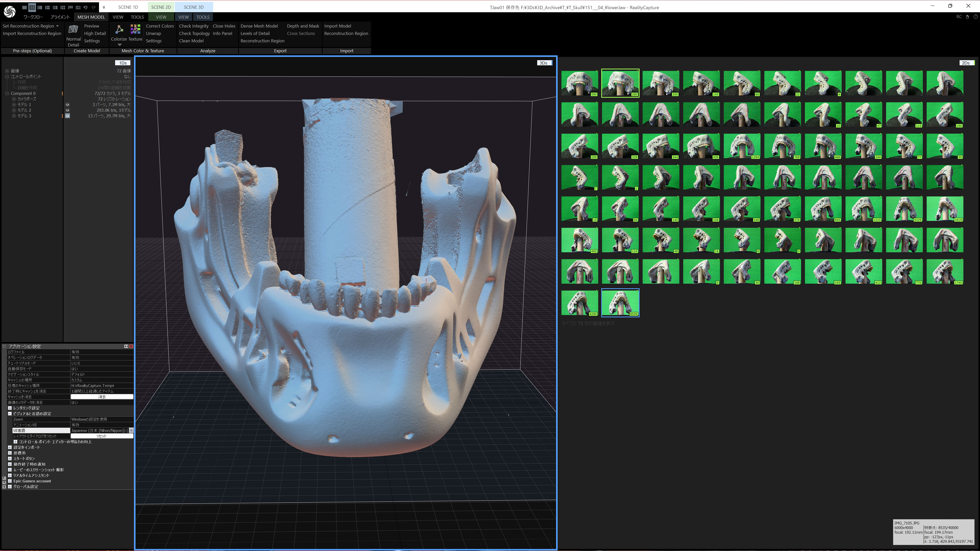Switch to the SCENE 2D tab

(161, 7)
